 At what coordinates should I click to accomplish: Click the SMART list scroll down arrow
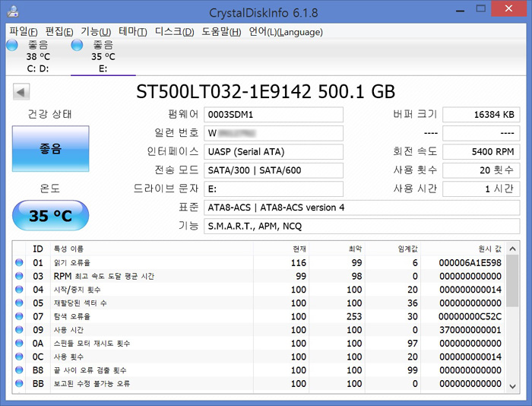coord(513,386)
